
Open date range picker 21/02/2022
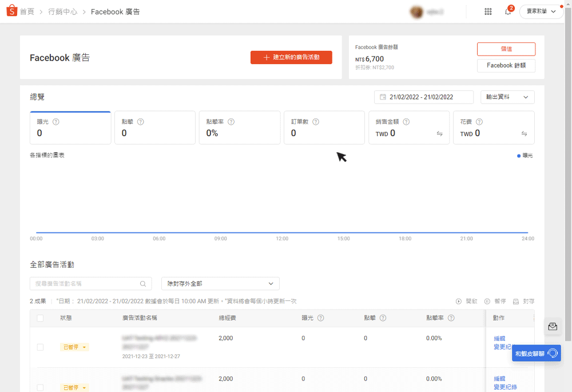click(423, 97)
